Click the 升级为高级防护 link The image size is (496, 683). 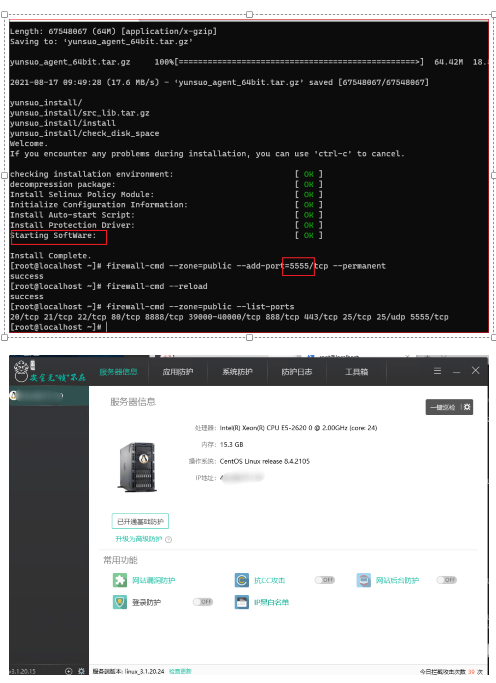tap(139, 539)
